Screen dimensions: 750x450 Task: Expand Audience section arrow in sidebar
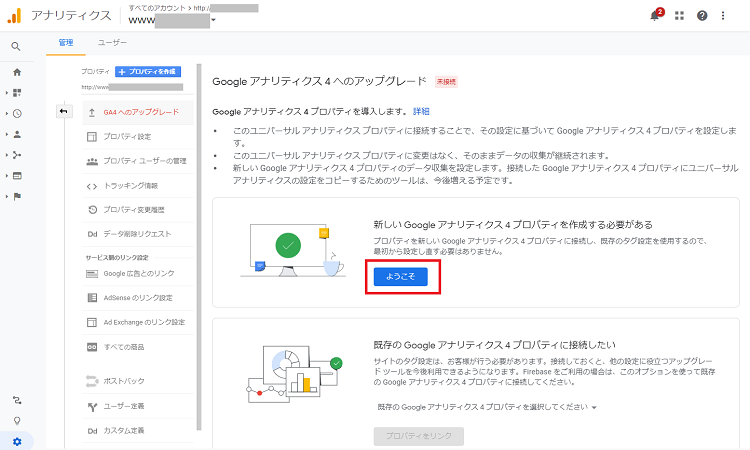[x=7, y=134]
